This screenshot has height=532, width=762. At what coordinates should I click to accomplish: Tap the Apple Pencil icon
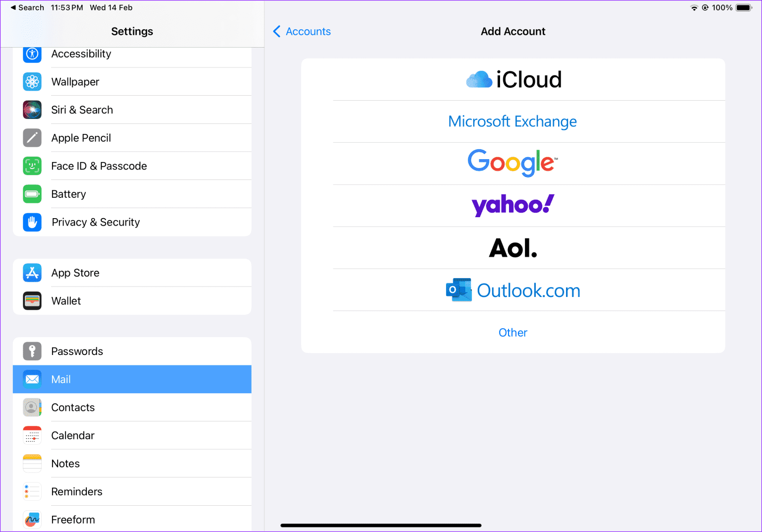pyautogui.click(x=32, y=138)
